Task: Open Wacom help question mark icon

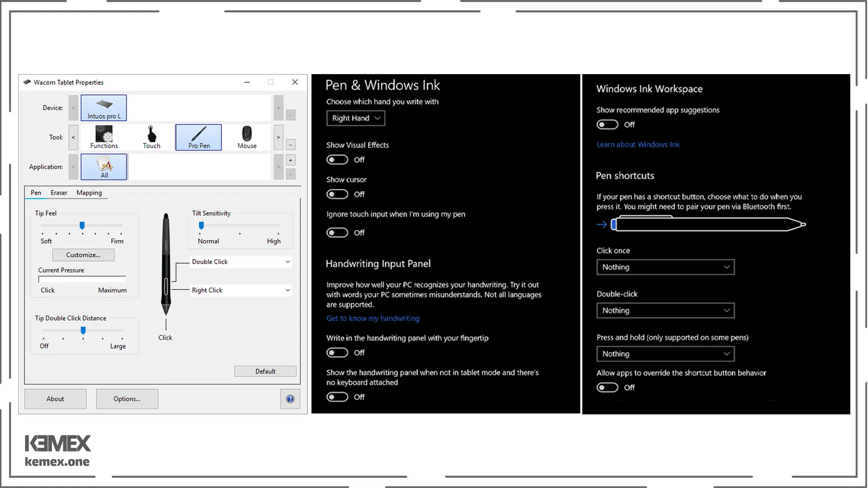Action: [290, 399]
